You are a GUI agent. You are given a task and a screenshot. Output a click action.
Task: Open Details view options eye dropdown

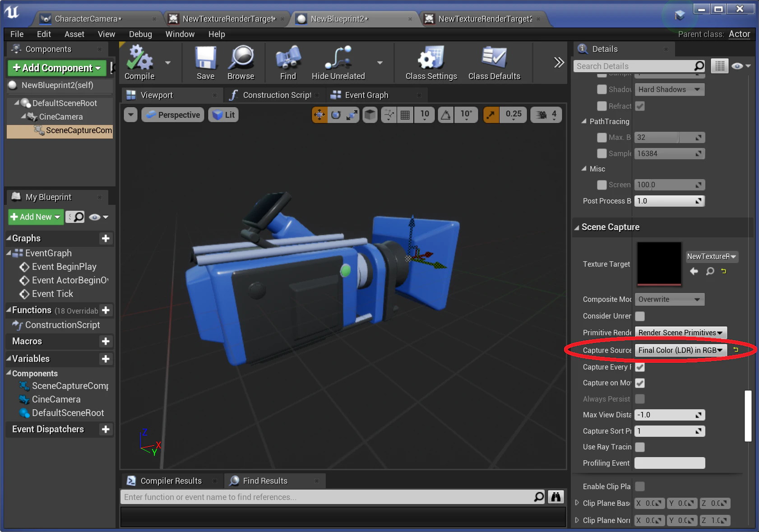pyautogui.click(x=741, y=66)
